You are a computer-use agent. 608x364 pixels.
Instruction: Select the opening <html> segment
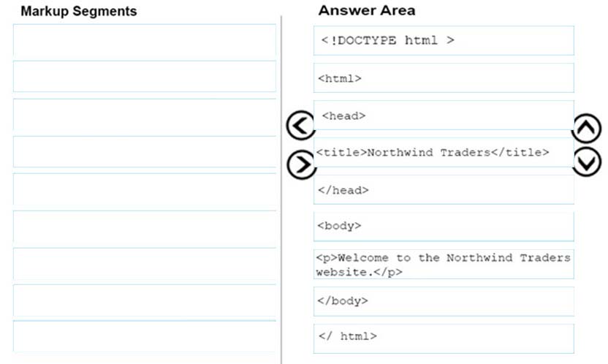tap(444, 78)
